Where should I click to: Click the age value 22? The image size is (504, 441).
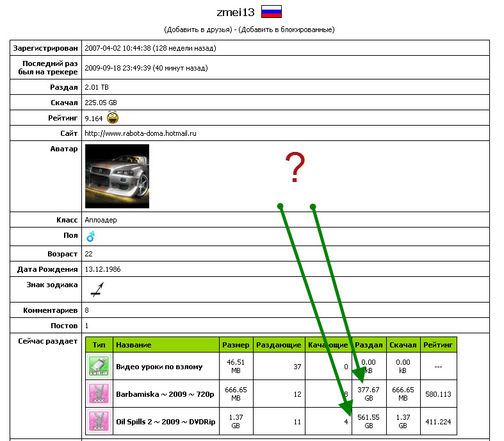point(88,254)
